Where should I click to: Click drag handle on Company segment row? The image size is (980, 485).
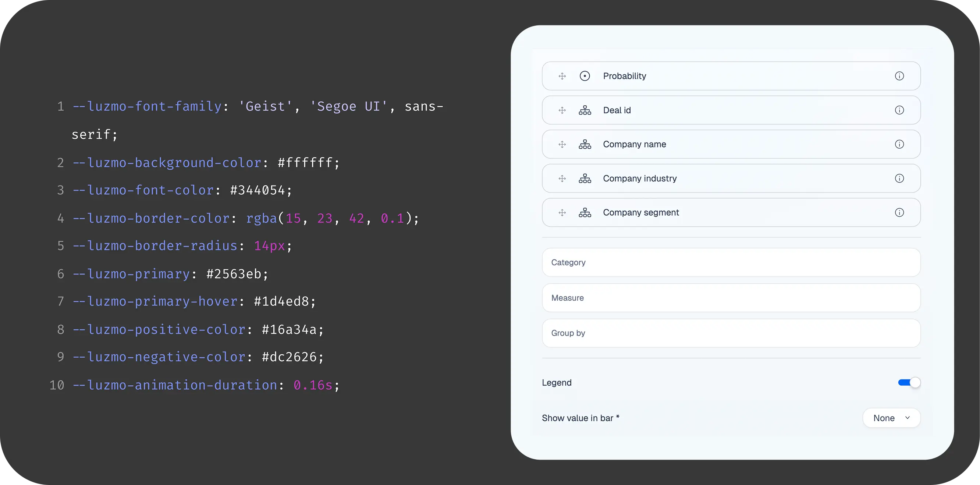562,212
